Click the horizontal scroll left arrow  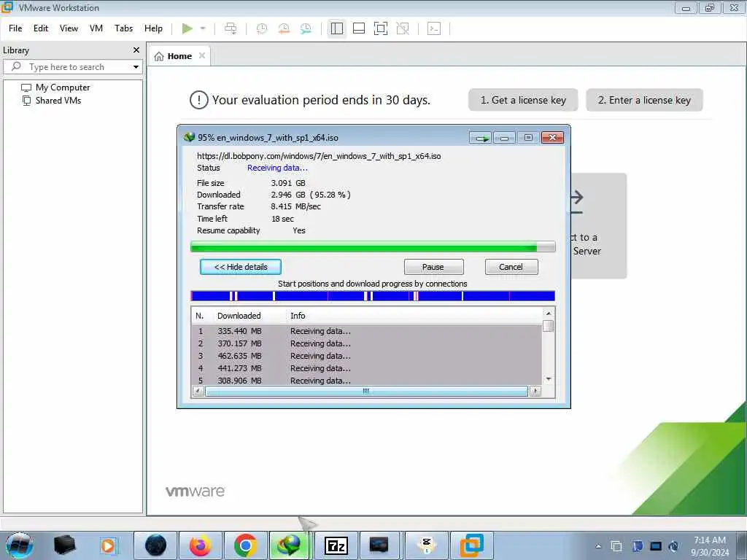pyautogui.click(x=198, y=392)
